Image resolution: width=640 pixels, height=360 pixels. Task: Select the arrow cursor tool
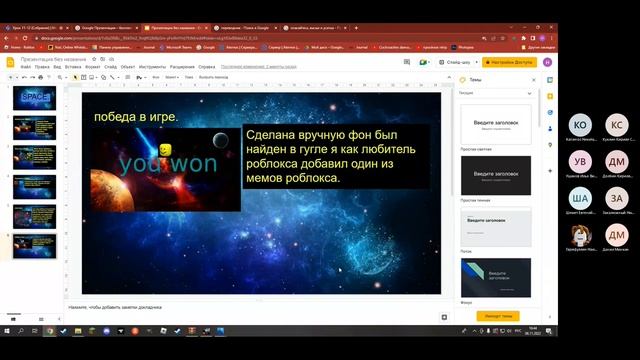click(x=76, y=77)
